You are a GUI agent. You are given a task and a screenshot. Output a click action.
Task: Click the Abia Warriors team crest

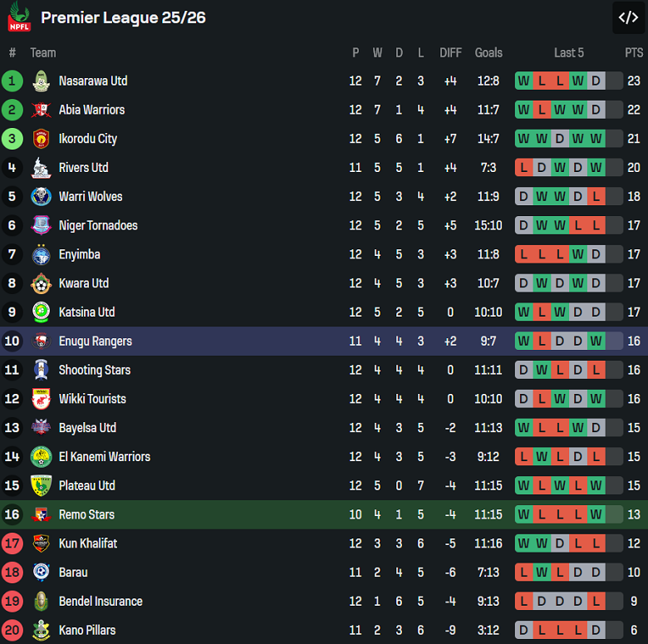(x=41, y=110)
